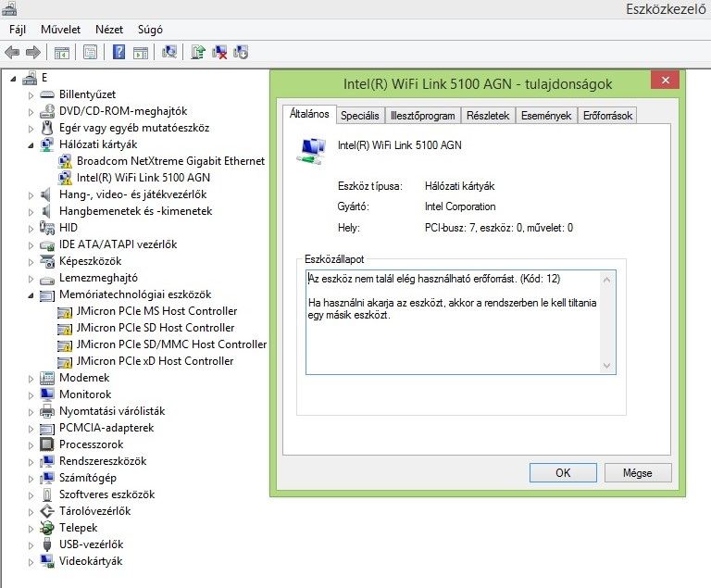Click the blue Help question-mark icon

pyautogui.click(x=118, y=52)
